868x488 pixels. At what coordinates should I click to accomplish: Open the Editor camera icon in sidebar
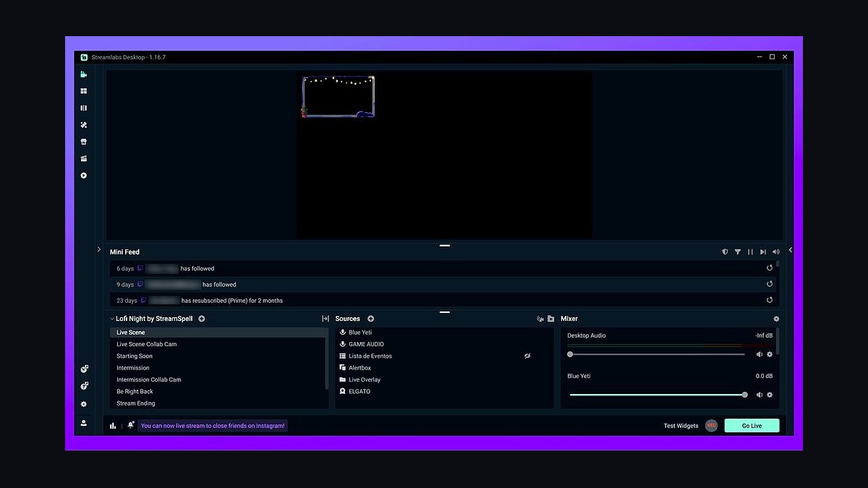(84, 74)
